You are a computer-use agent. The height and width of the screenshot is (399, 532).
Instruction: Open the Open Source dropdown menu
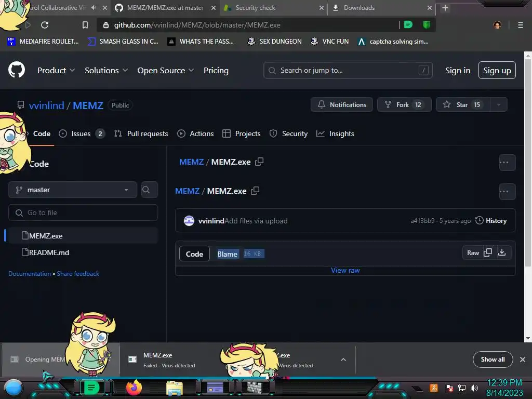[x=166, y=70]
